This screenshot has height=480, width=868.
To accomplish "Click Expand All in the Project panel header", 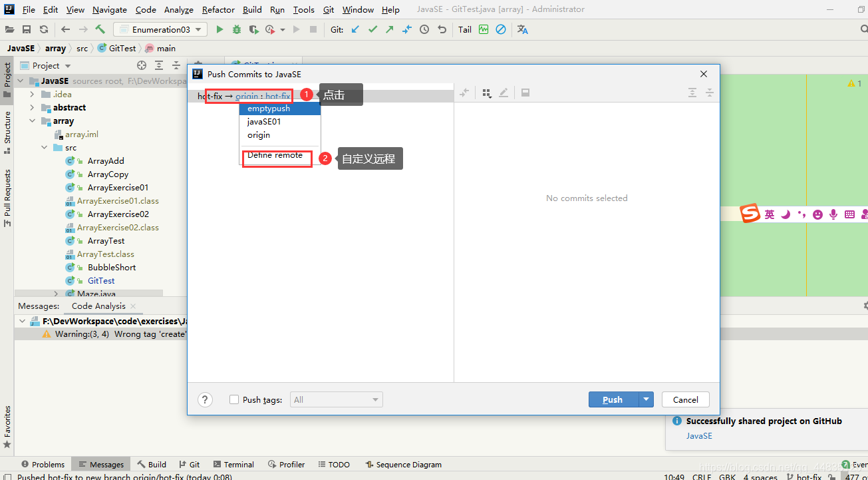I will (x=159, y=65).
